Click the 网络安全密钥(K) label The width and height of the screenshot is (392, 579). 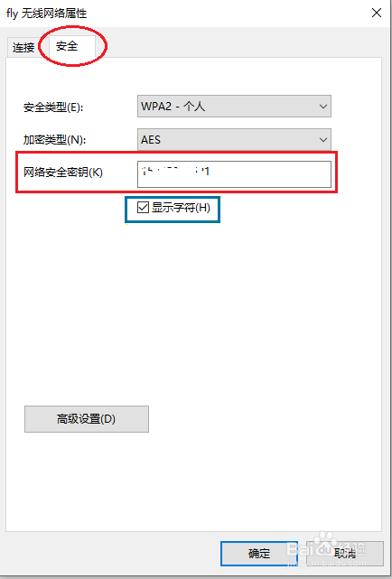(63, 173)
